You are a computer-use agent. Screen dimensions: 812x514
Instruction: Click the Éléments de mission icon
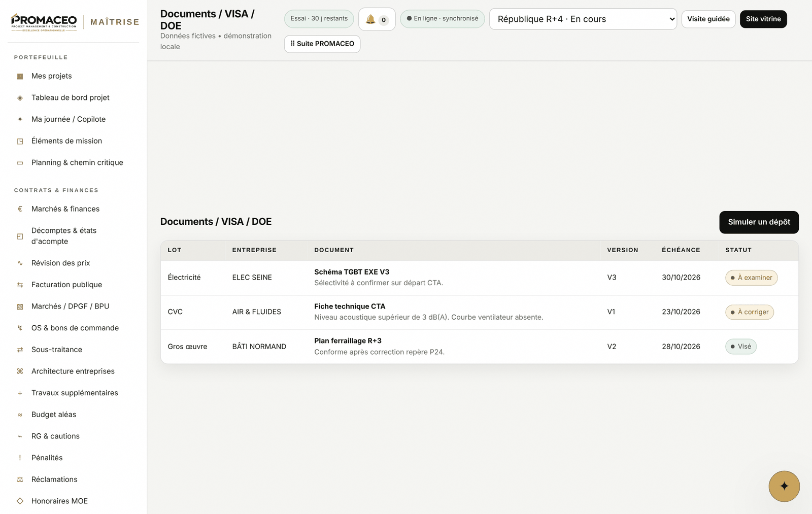pyautogui.click(x=20, y=141)
